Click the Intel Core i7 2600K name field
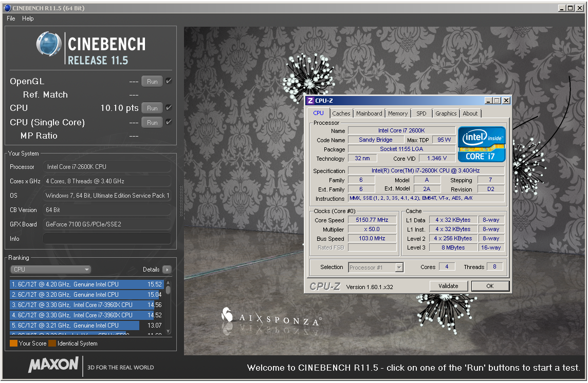Image resolution: width=588 pixels, height=383 pixels. click(401, 130)
